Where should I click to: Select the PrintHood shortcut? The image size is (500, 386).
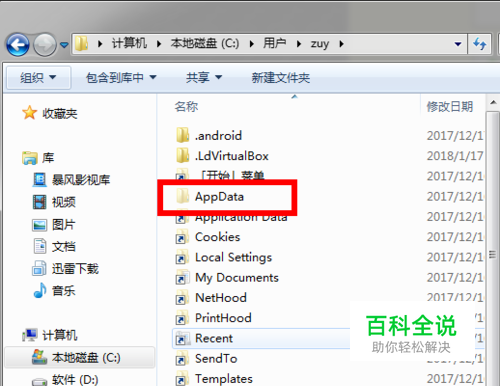[x=223, y=318]
